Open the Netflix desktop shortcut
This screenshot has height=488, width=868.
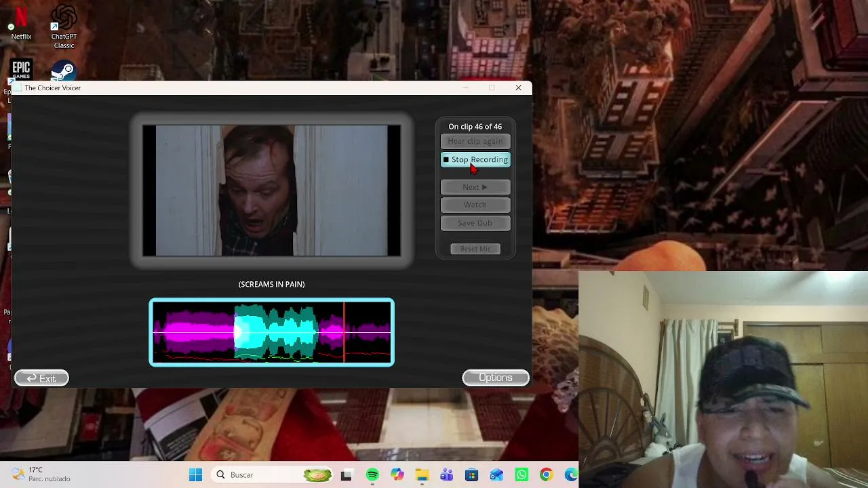[21, 23]
